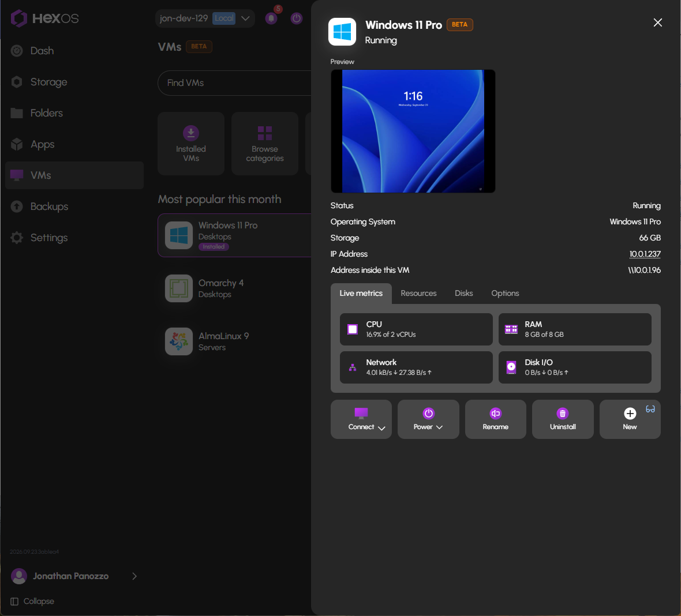Close the Windows 11 Pro panel
Viewport: 681px width, 616px height.
657,22
